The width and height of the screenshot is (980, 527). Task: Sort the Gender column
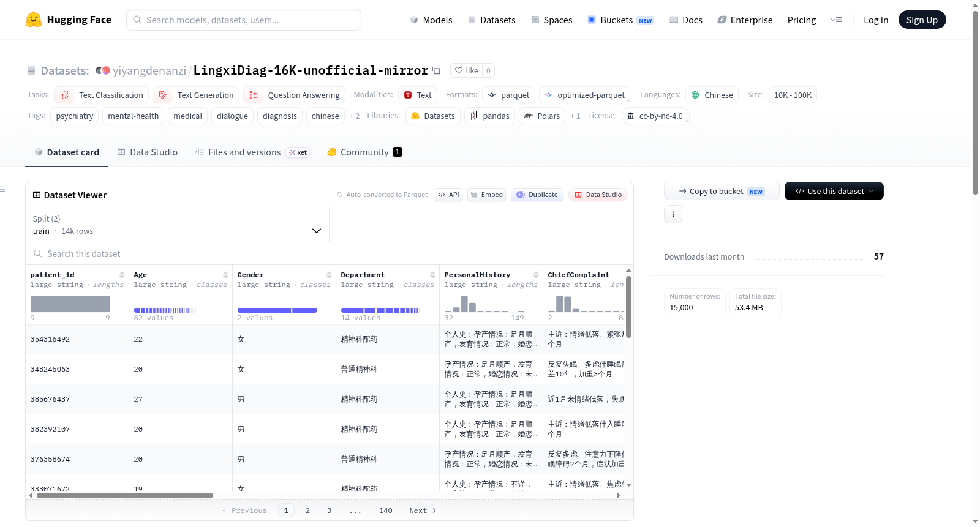pyautogui.click(x=329, y=275)
